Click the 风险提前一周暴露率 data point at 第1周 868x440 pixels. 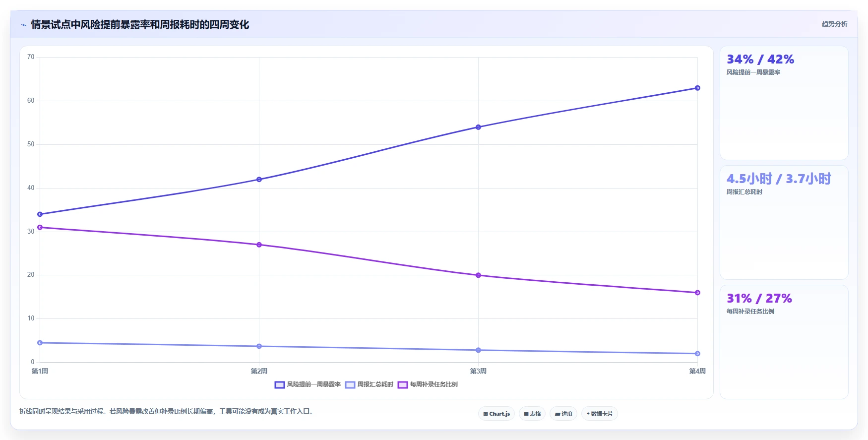40,214
